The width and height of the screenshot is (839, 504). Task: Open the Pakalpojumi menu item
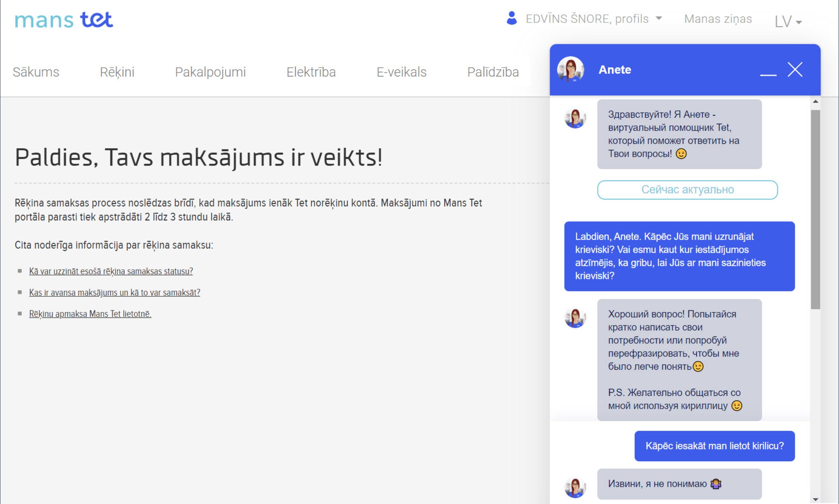point(210,72)
